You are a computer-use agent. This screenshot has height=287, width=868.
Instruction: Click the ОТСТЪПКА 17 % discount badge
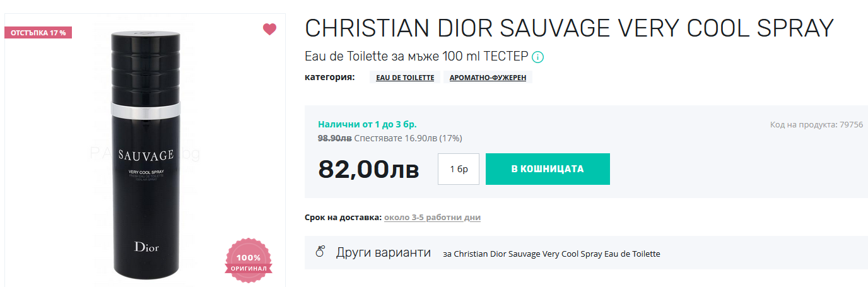pyautogui.click(x=38, y=32)
